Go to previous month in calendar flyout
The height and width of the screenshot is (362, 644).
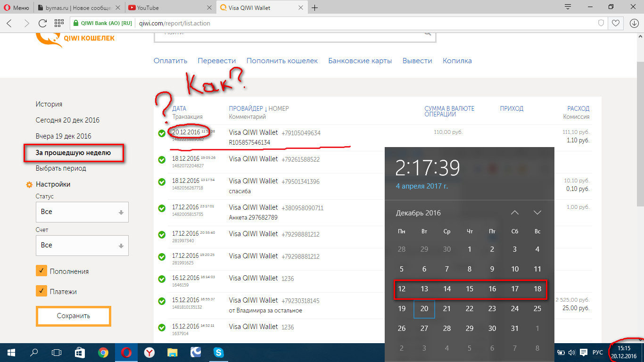[515, 213]
